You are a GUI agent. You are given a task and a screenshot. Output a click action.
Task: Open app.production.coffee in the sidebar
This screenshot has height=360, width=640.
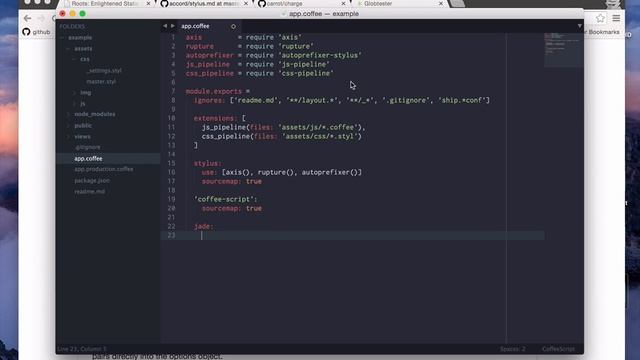(x=104, y=169)
